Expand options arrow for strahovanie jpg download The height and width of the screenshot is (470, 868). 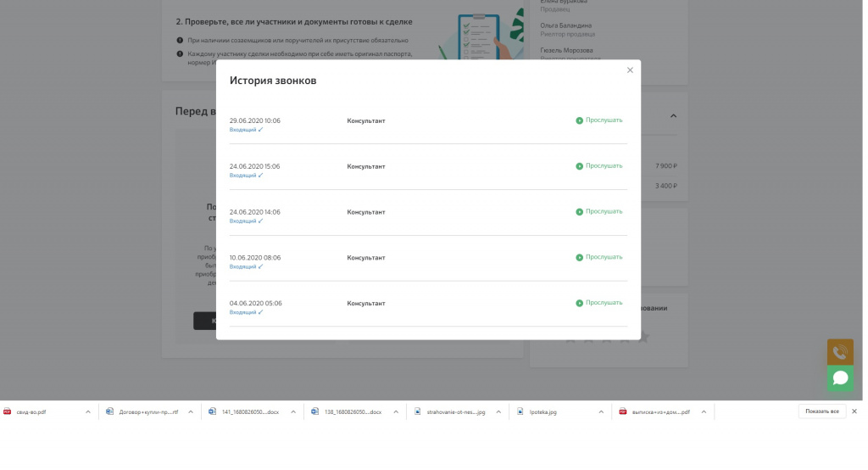[x=498, y=411]
